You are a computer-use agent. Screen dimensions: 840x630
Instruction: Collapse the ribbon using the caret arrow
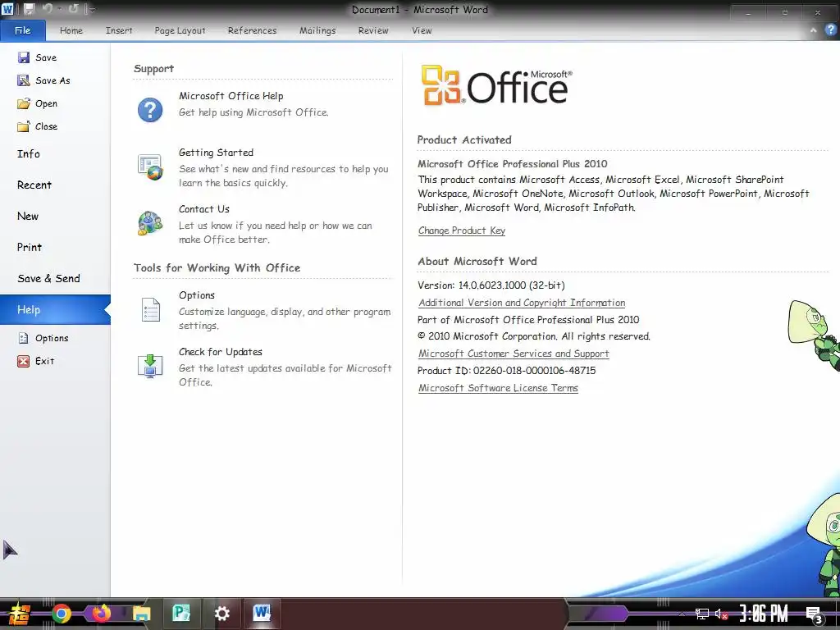[x=813, y=30]
